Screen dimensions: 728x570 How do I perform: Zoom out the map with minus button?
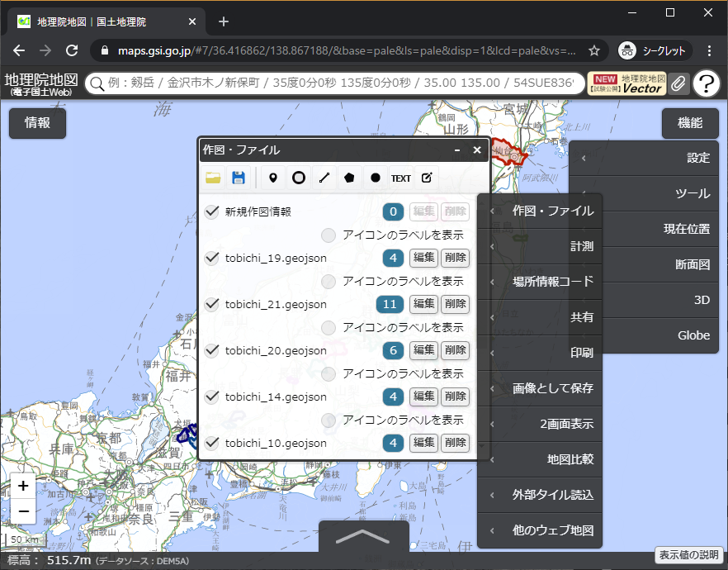[x=23, y=511]
